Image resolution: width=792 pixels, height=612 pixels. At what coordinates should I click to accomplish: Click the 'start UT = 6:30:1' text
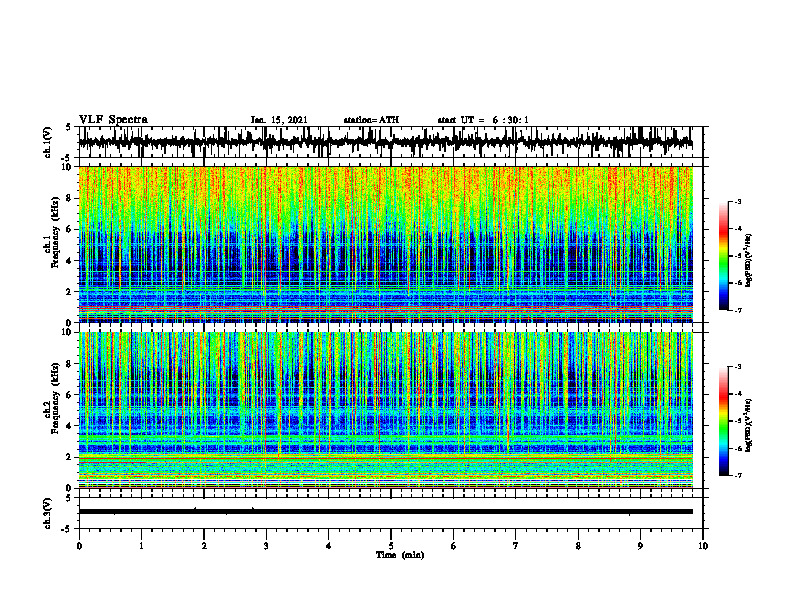point(483,120)
